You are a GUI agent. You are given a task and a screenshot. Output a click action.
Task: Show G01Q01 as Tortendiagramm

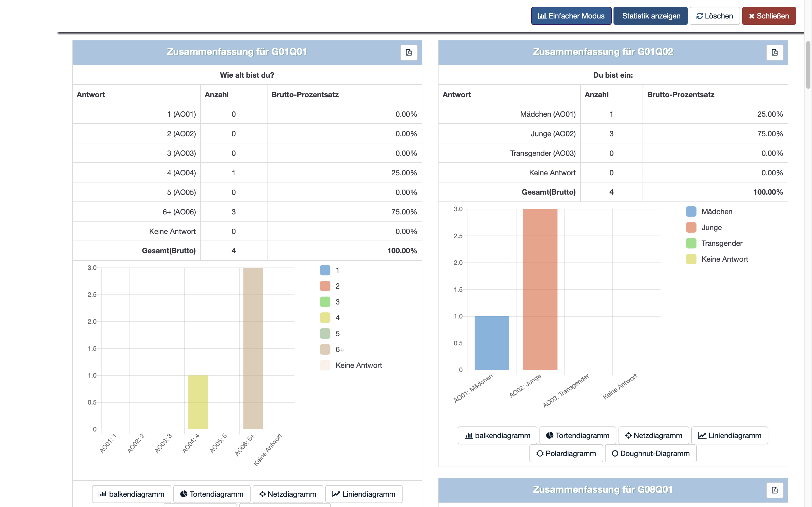[x=212, y=494]
